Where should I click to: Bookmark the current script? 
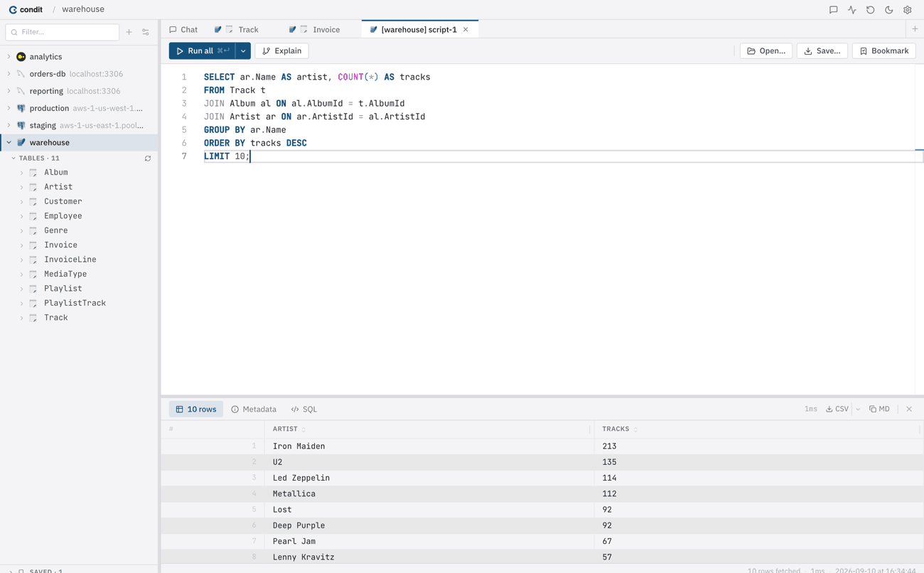[x=884, y=51]
